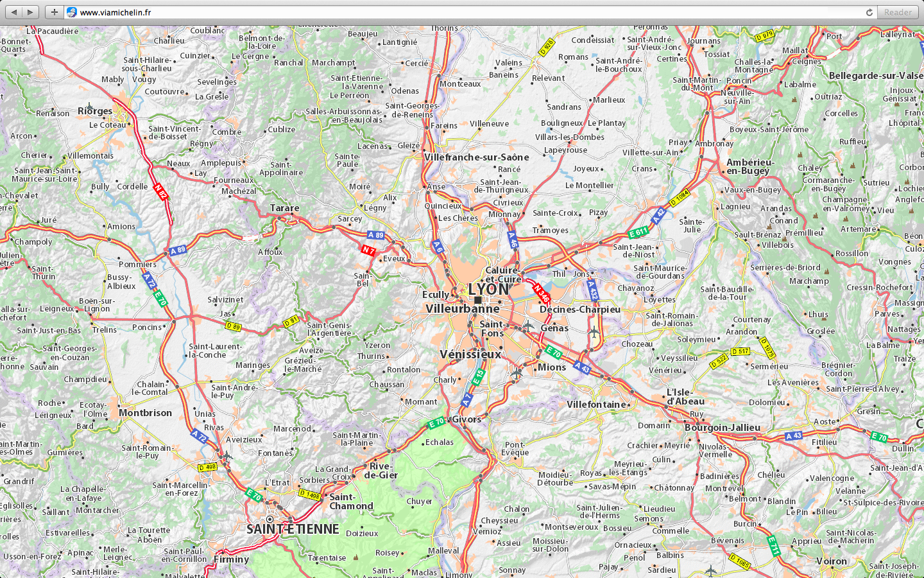Click the Bellegarde-sur-Valserine label
The image size is (924, 578).
876,76
